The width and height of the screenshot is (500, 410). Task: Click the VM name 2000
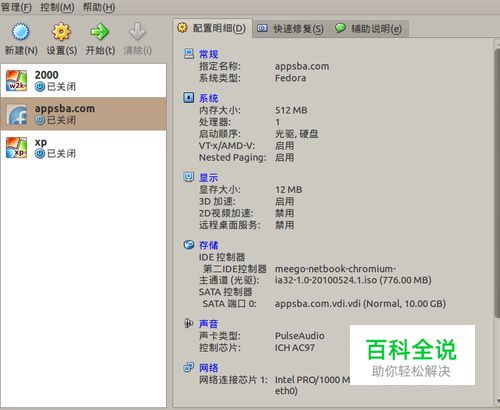[x=46, y=75]
